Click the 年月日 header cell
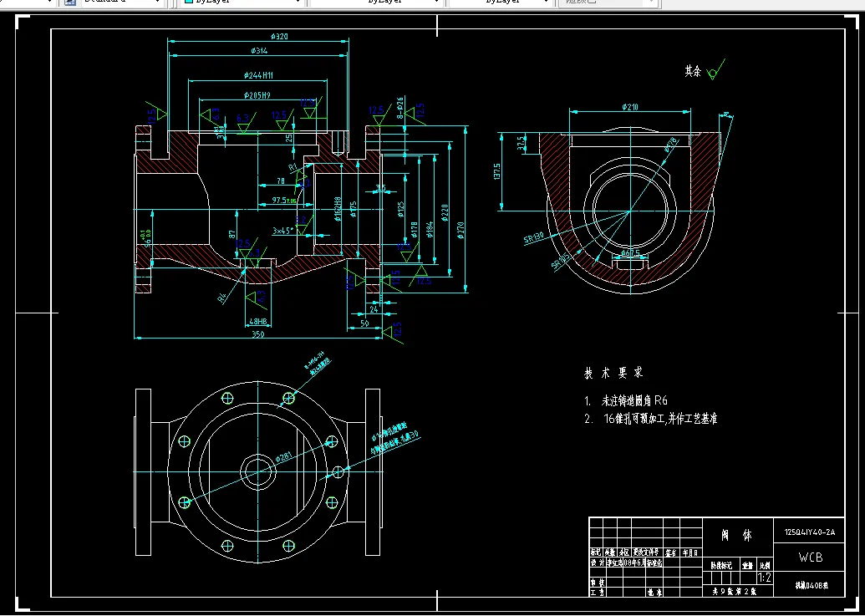This screenshot has width=865, height=616. pos(690,552)
